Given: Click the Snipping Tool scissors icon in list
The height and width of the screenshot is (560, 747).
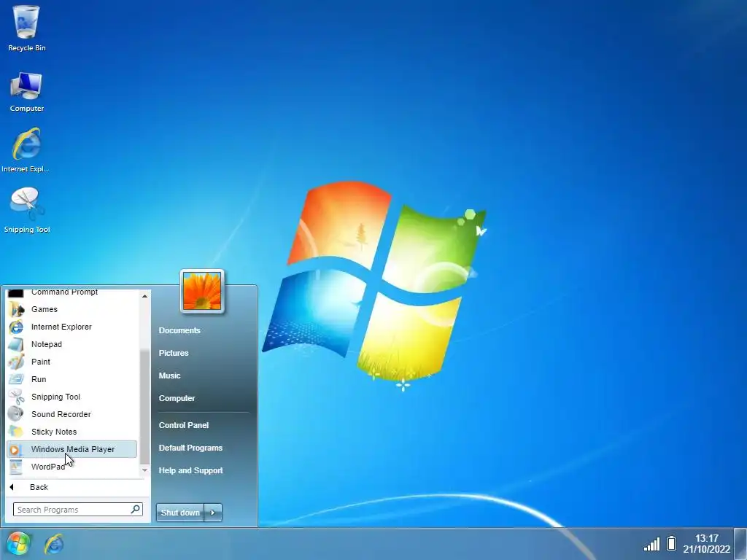Looking at the screenshot, I should click(16, 397).
